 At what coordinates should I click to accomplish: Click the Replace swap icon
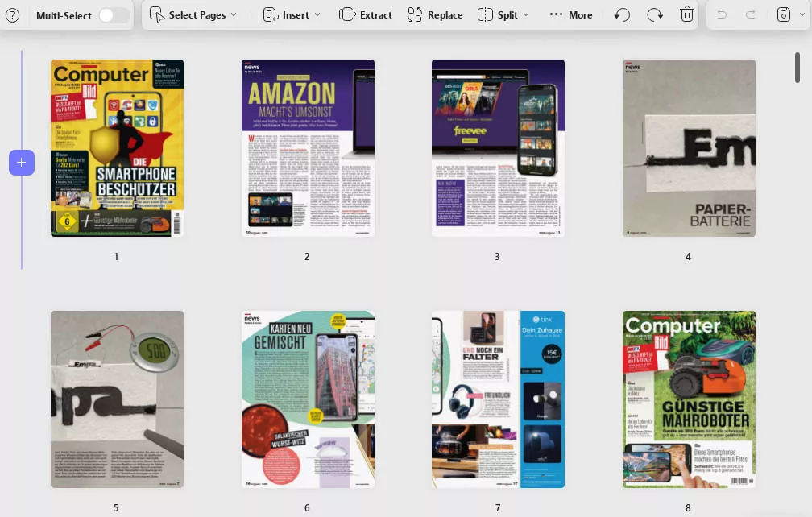415,15
